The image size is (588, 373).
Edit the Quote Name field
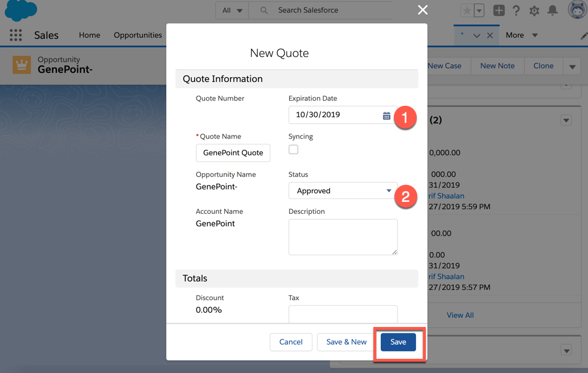pyautogui.click(x=233, y=153)
